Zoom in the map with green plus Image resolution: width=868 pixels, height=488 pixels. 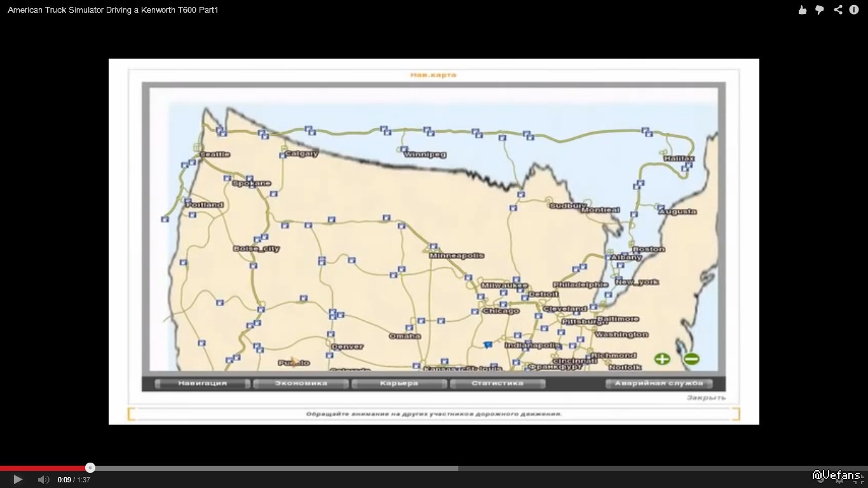(x=662, y=359)
